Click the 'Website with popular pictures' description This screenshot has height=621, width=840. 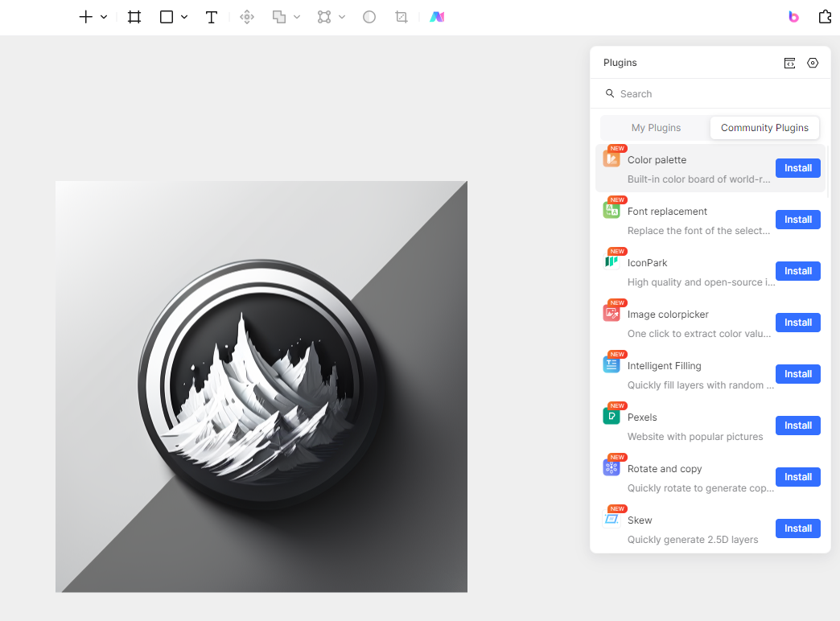coord(695,437)
